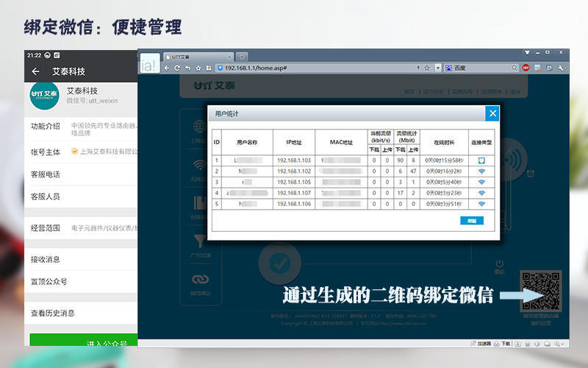Bookmark page via address bar star icon
The height and width of the screenshot is (368, 588).
coord(427,68)
